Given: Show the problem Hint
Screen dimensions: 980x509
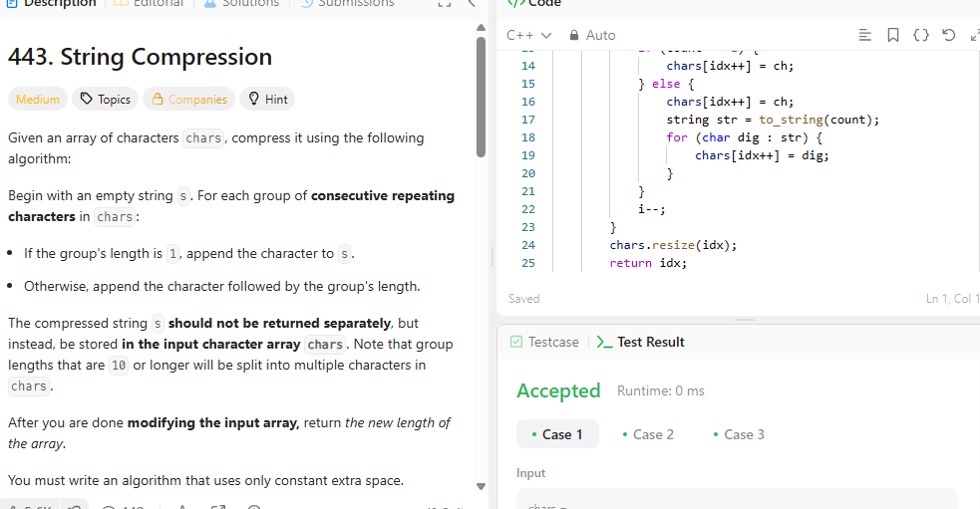Looking at the screenshot, I should (267, 99).
